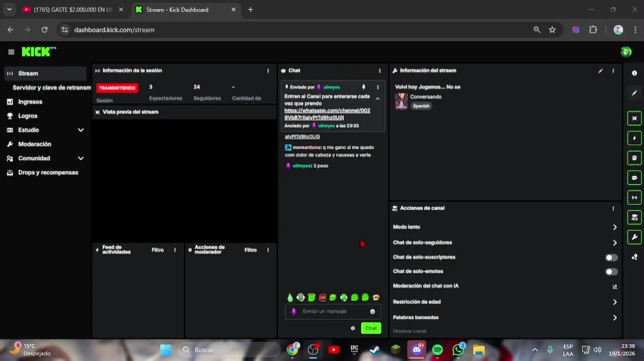Open the info icon in right sidebar

click(634, 73)
